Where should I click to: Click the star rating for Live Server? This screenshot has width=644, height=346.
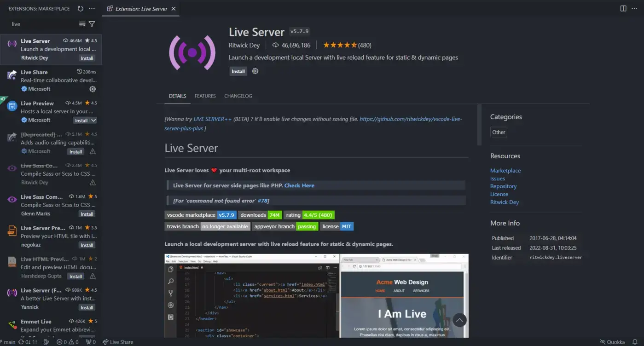347,45
